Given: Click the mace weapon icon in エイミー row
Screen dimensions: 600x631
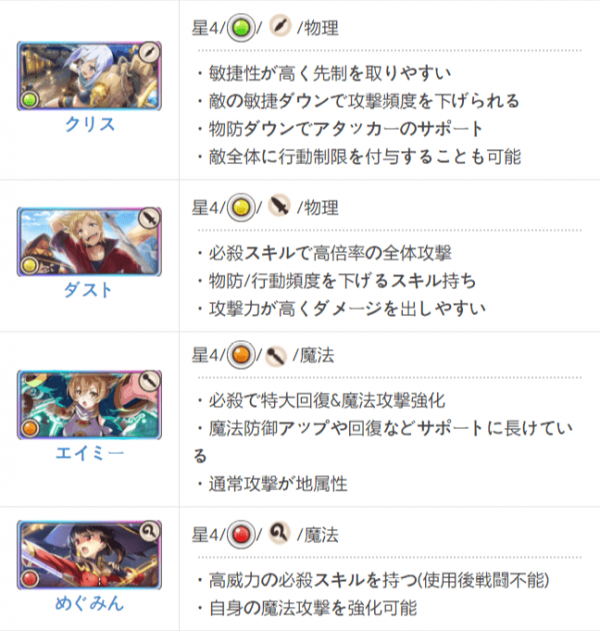Looking at the screenshot, I should [x=276, y=355].
